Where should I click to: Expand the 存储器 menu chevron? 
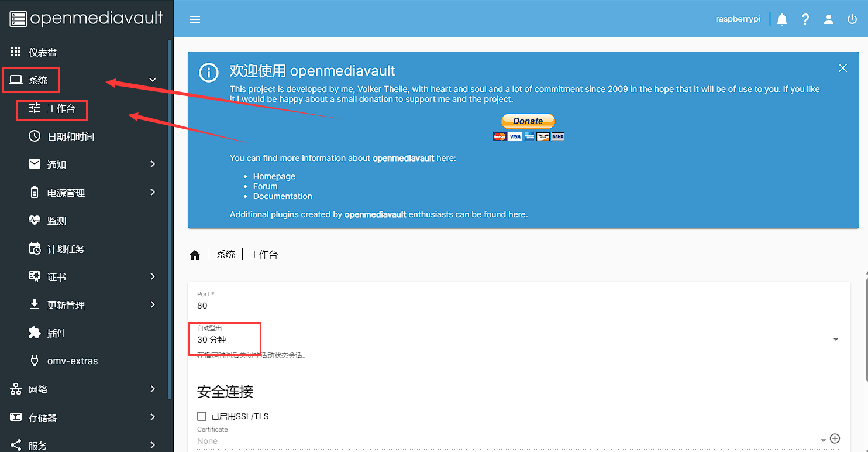click(x=153, y=417)
